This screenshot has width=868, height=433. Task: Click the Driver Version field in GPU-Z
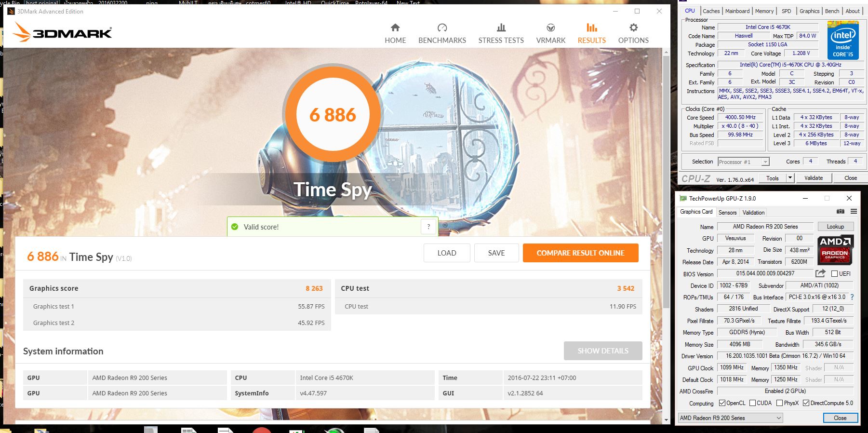(x=785, y=356)
